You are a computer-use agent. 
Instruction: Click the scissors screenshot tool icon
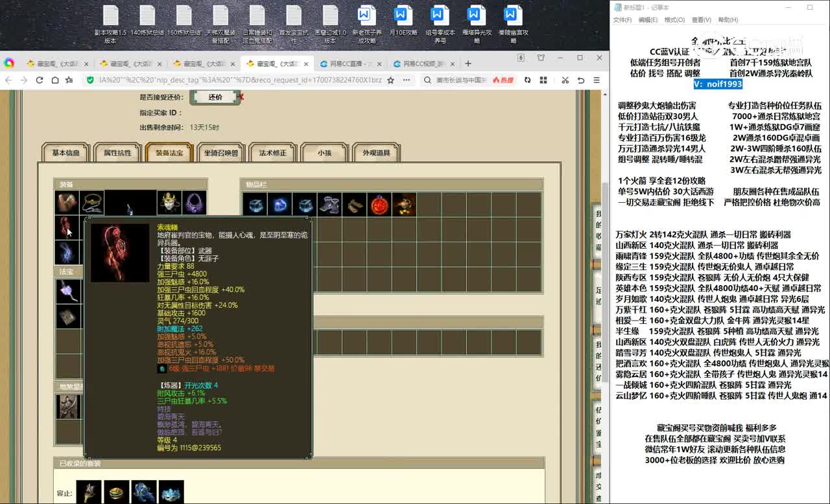[x=565, y=80]
